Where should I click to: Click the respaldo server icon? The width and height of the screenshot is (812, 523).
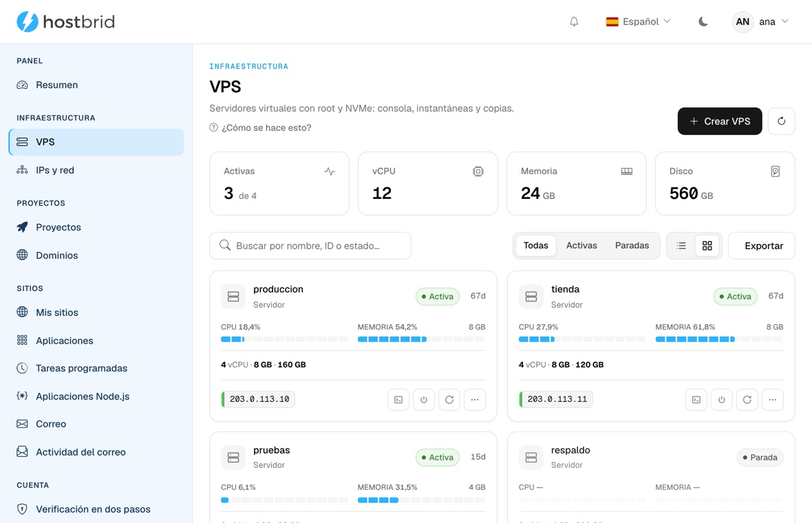tap(531, 458)
